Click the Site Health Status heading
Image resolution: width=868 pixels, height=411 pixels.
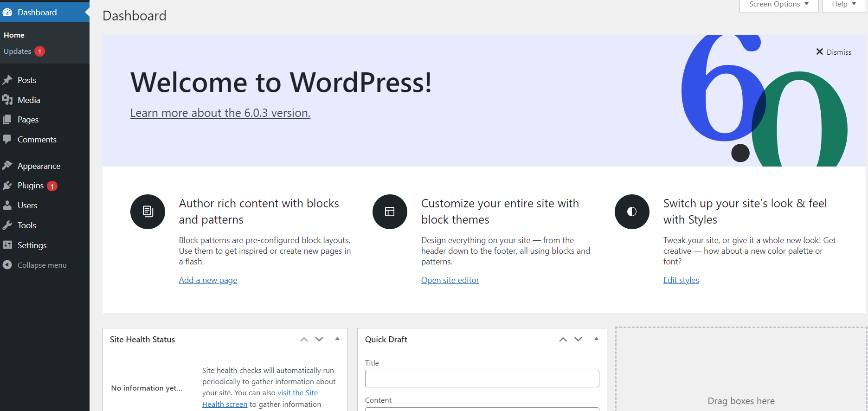pos(142,340)
